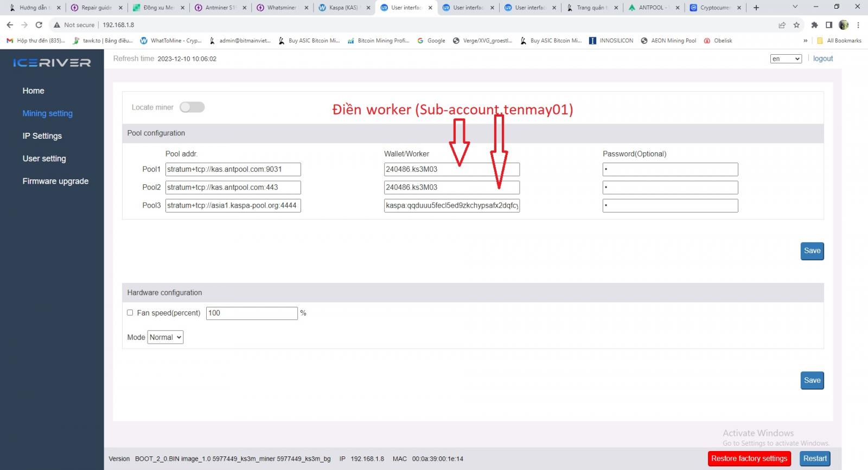The width and height of the screenshot is (868, 470).
Task: Save the Pool configuration
Action: pyautogui.click(x=812, y=251)
